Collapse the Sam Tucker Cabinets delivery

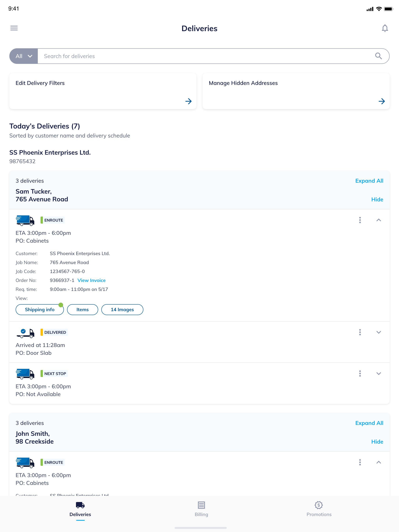click(x=379, y=220)
